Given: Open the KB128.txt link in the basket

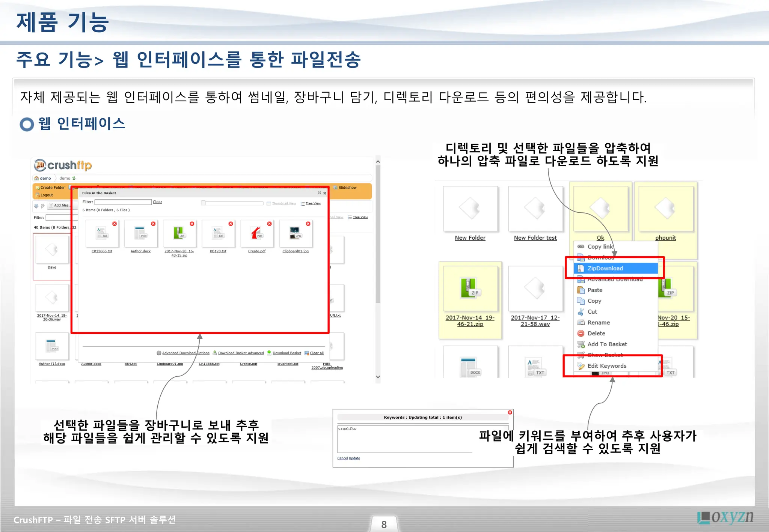Looking at the screenshot, I should pyautogui.click(x=218, y=251).
